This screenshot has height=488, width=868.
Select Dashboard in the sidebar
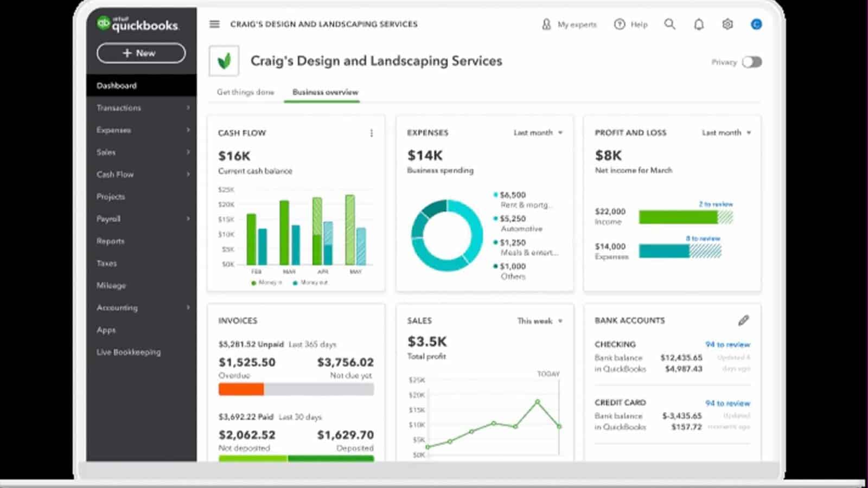tap(142, 86)
